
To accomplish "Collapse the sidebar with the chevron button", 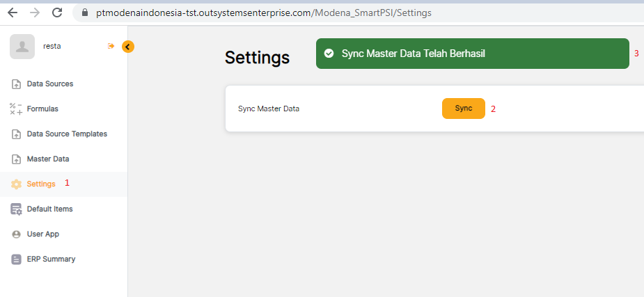I will (128, 47).
